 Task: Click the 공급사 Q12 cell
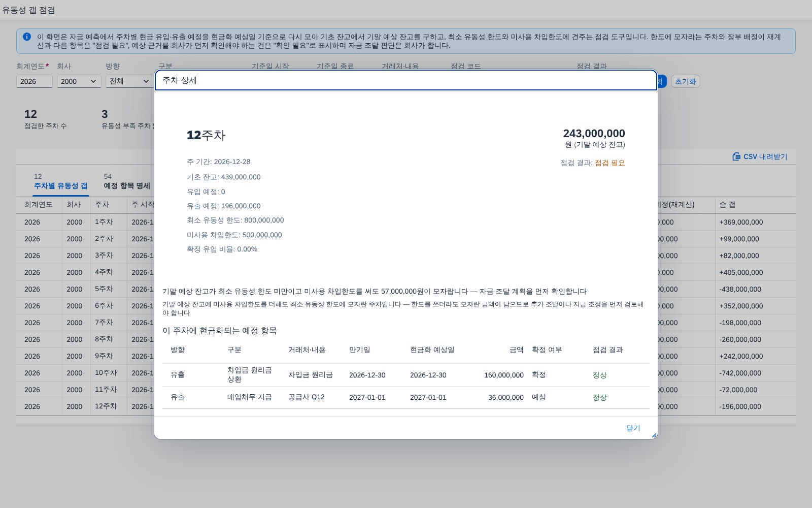[307, 397]
